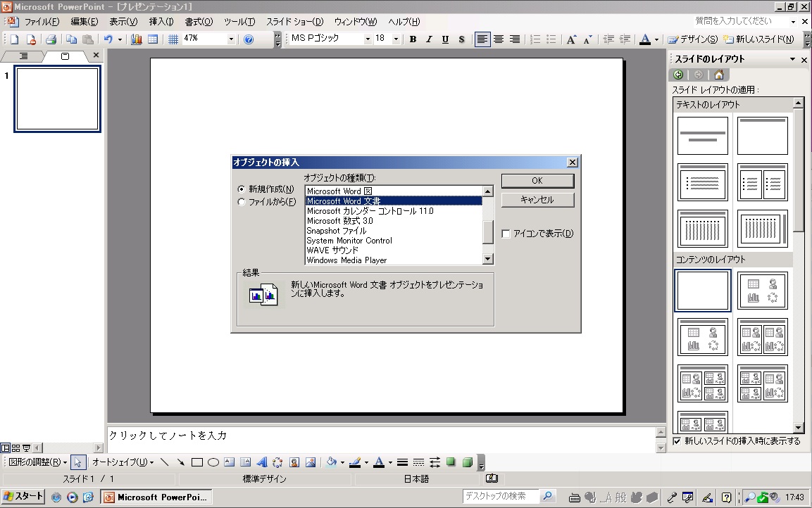Click the Line Color pen icon
Screen dimensions: 812x508
(x=355, y=462)
